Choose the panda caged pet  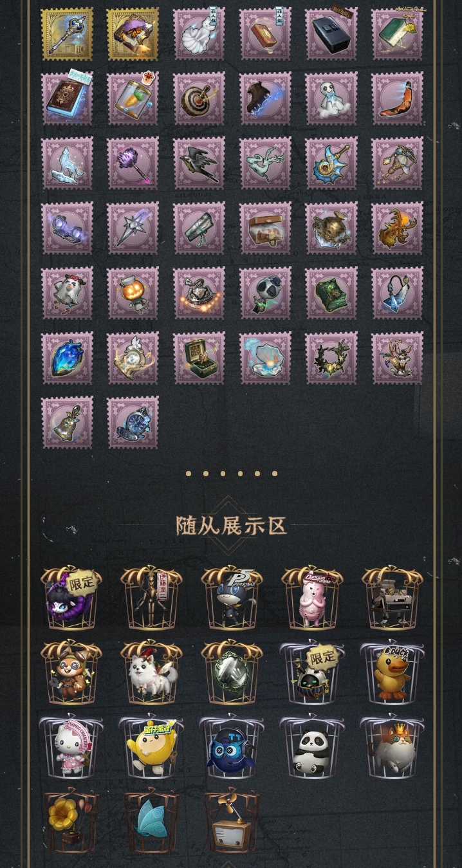coord(311,746)
